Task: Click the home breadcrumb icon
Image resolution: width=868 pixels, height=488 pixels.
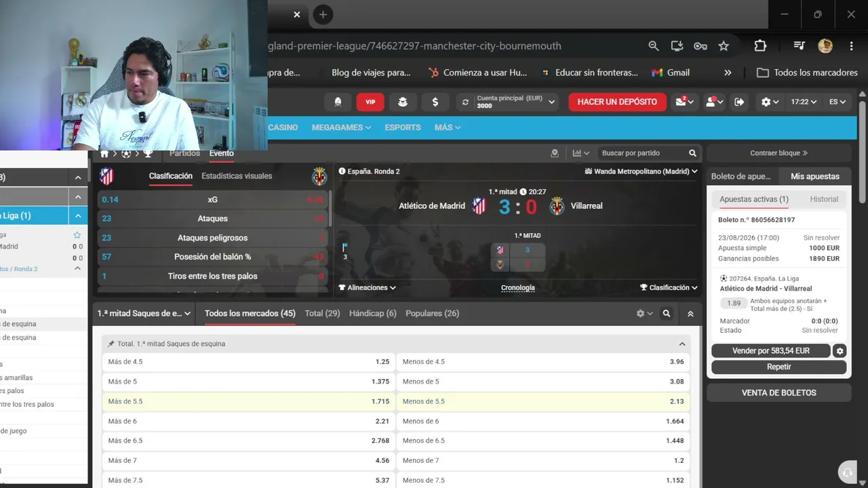Action: point(104,154)
